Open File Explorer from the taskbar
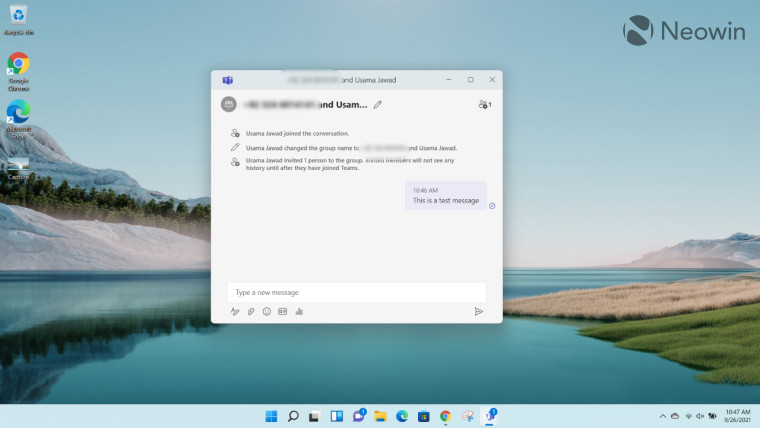 380,416
